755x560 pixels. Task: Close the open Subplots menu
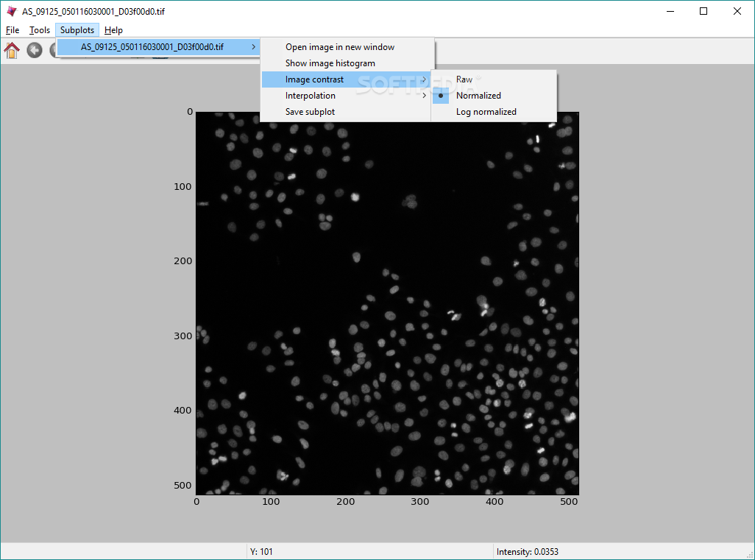(x=77, y=30)
